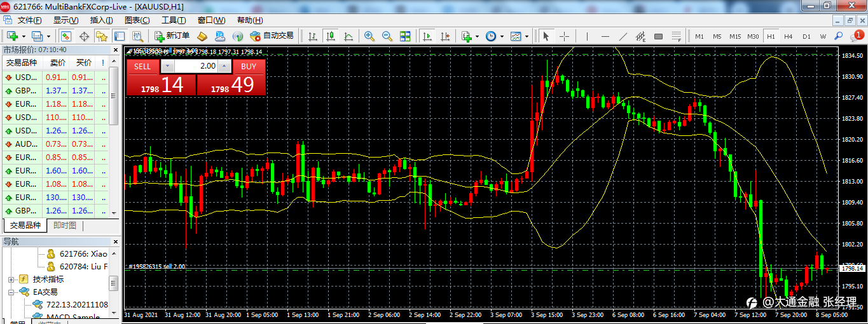Click the 新订单 New Order button

coord(172,36)
